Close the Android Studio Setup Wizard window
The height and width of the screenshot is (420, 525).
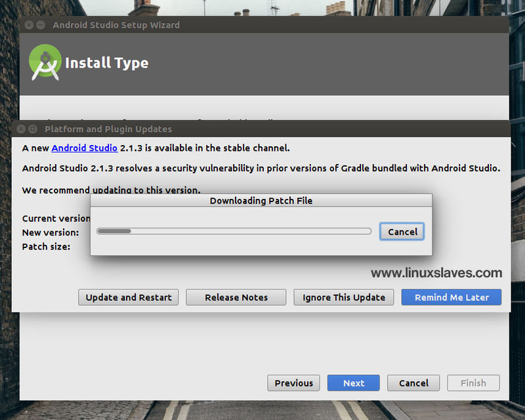[x=29, y=25]
